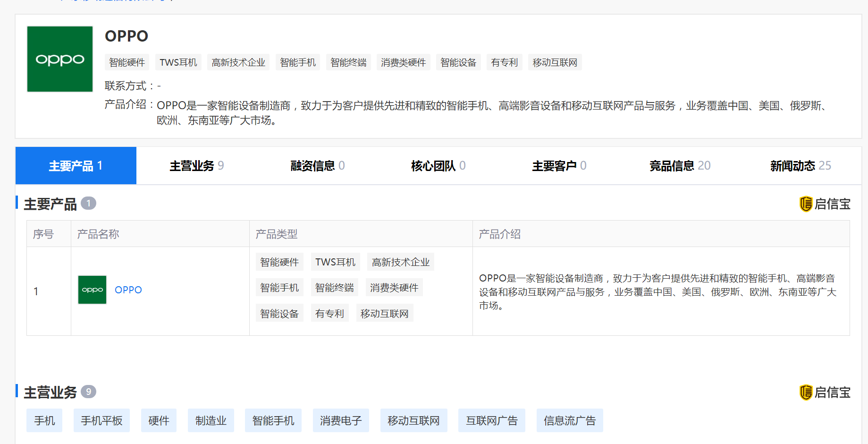Select the 融资信息 tab
The width and height of the screenshot is (868, 444).
click(317, 166)
